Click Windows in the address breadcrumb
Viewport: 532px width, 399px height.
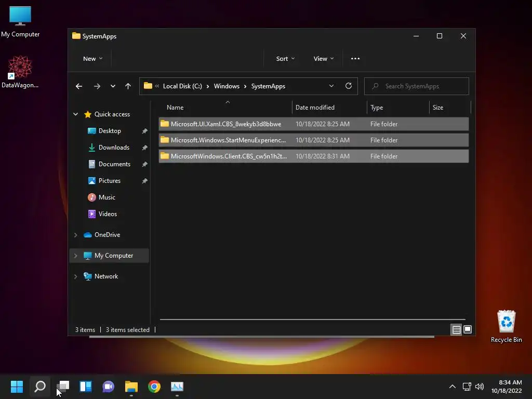[x=227, y=86]
